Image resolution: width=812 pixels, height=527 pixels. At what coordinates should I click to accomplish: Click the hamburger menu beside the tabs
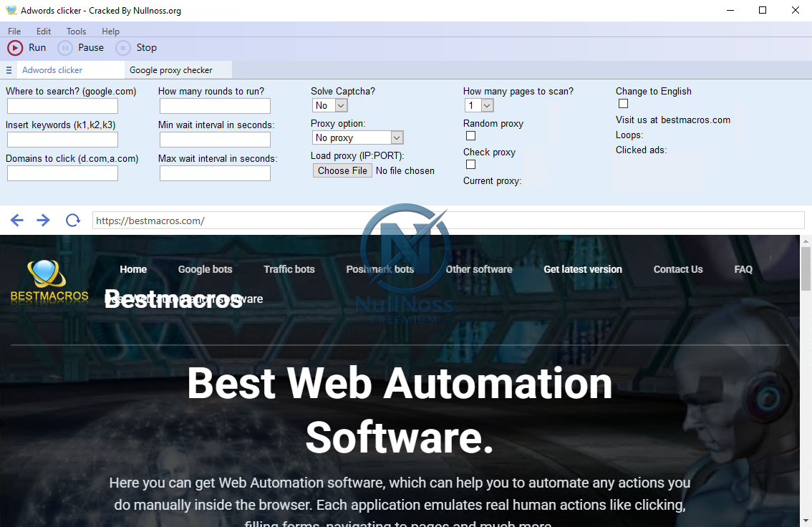point(9,69)
